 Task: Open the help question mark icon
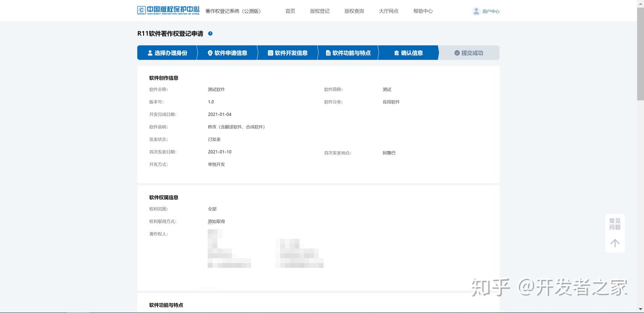(x=210, y=34)
